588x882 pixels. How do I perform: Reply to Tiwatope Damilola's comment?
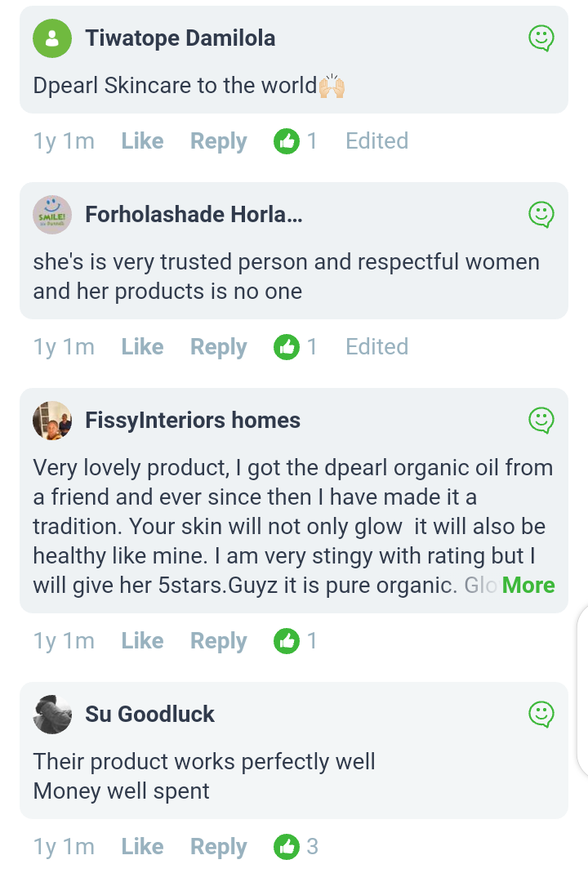218,141
